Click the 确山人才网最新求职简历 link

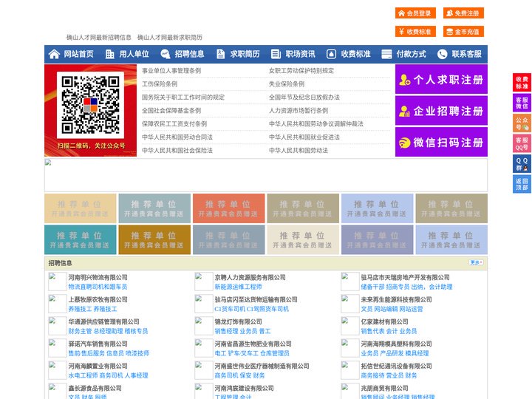(170, 38)
